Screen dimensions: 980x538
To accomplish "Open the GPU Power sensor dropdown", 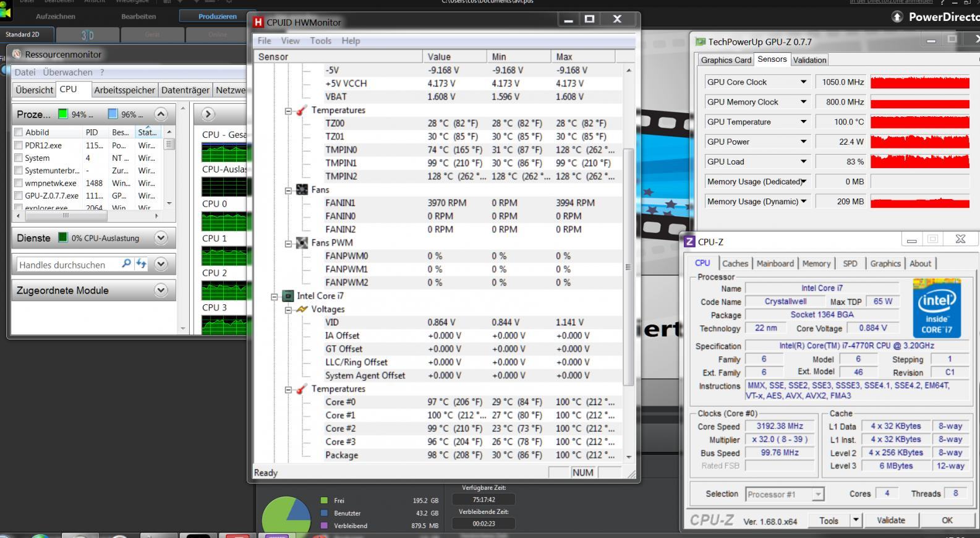I will point(803,142).
